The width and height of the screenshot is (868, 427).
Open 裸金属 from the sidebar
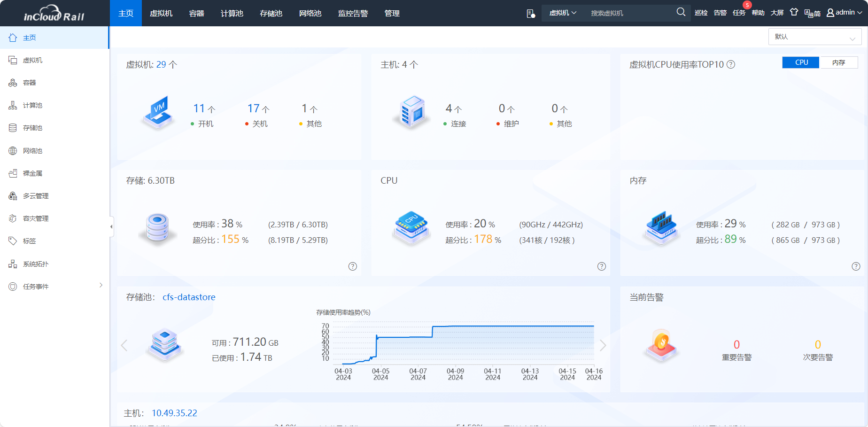click(x=32, y=173)
